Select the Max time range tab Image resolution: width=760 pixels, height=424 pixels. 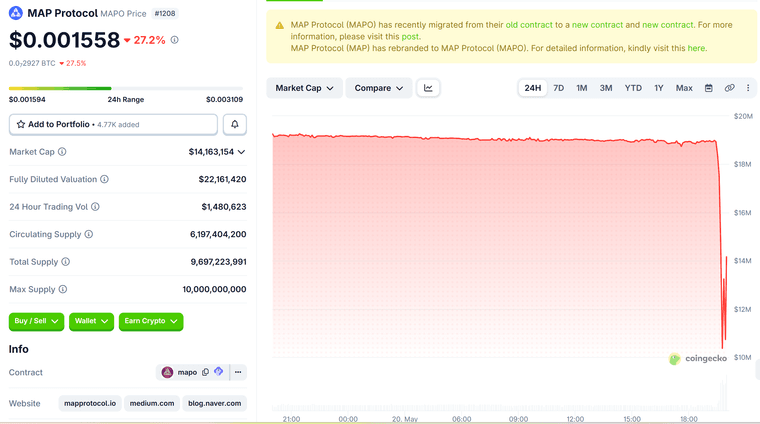[684, 88]
